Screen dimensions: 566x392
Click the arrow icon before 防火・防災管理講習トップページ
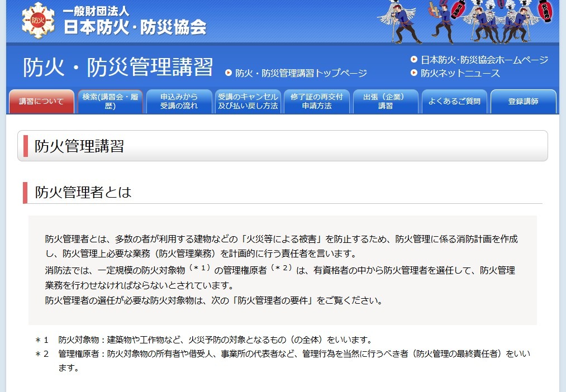pos(228,72)
